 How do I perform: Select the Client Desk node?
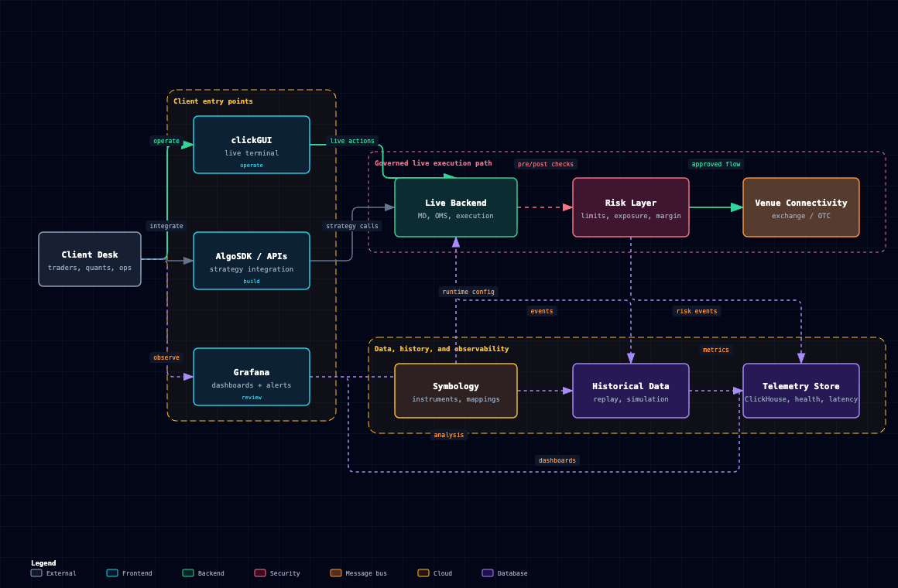[x=90, y=259]
